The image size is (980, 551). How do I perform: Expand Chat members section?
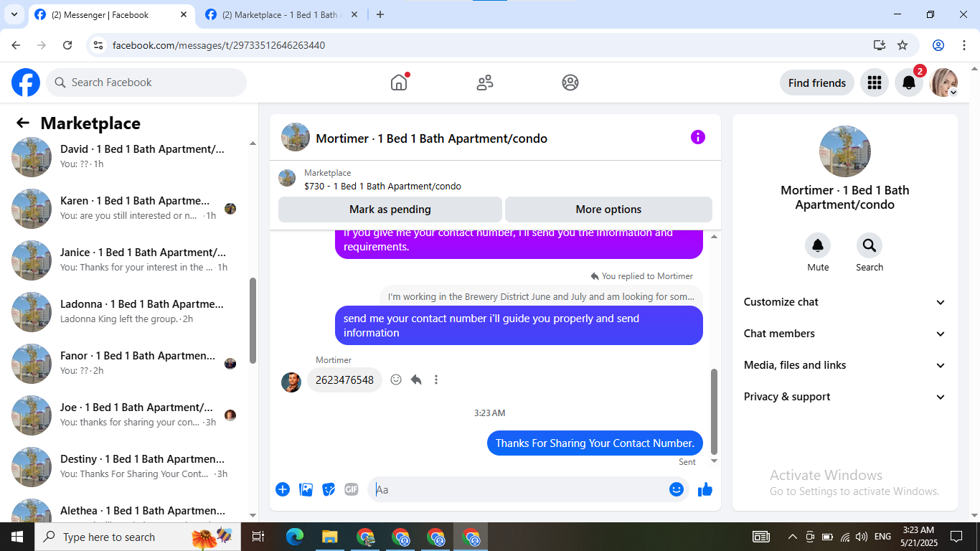(x=845, y=334)
